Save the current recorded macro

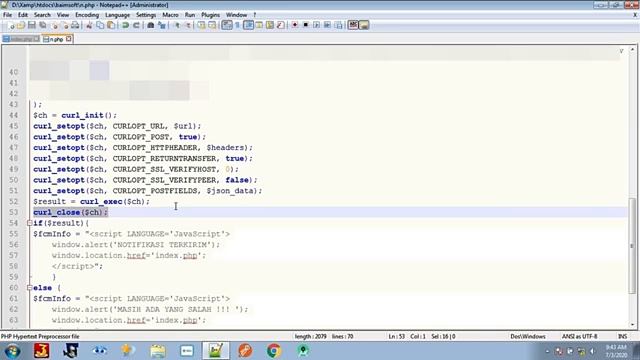click(338, 25)
